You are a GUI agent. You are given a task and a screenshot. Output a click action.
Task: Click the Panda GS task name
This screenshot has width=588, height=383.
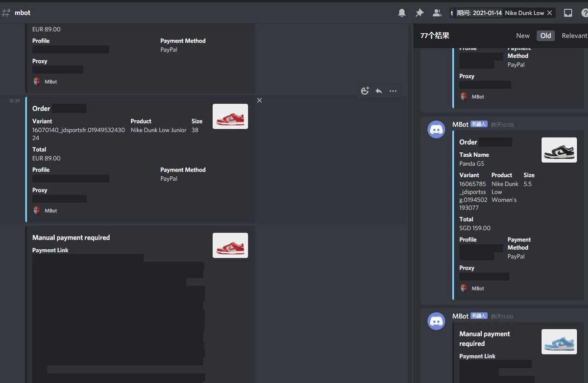(x=471, y=164)
